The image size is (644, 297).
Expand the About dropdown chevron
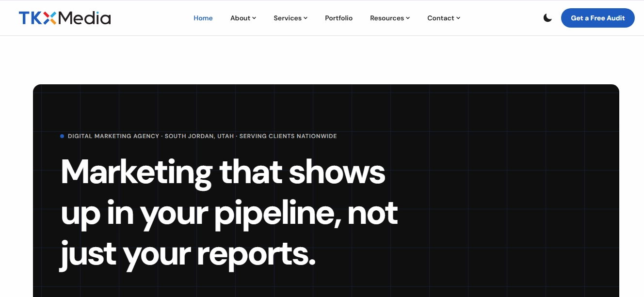point(254,18)
